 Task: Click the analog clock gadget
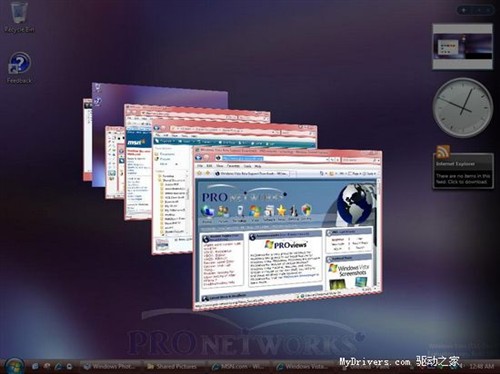(x=462, y=108)
